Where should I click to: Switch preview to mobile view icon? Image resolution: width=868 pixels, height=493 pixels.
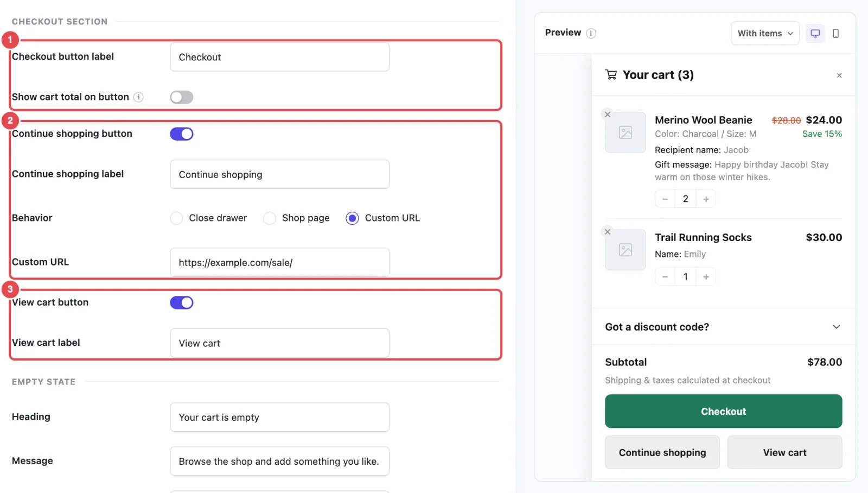(x=835, y=33)
